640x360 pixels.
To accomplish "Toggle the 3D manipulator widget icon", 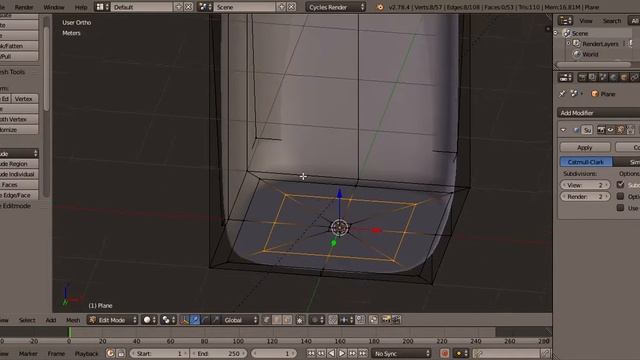I will [184, 320].
